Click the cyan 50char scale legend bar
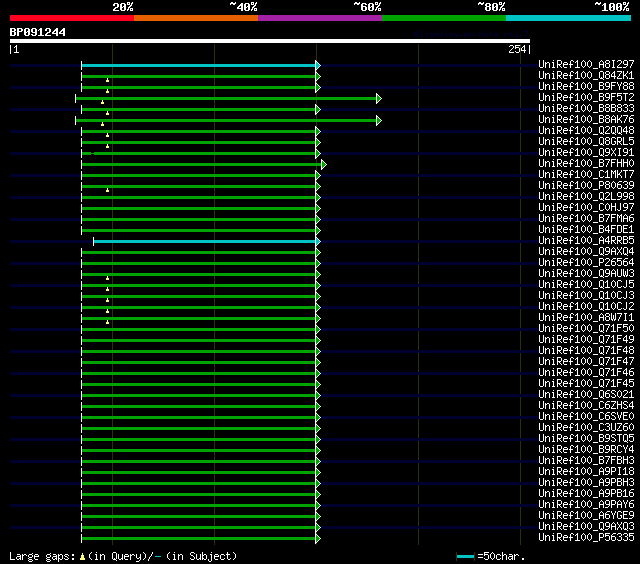This screenshot has width=640, height=564. pyautogui.click(x=465, y=556)
